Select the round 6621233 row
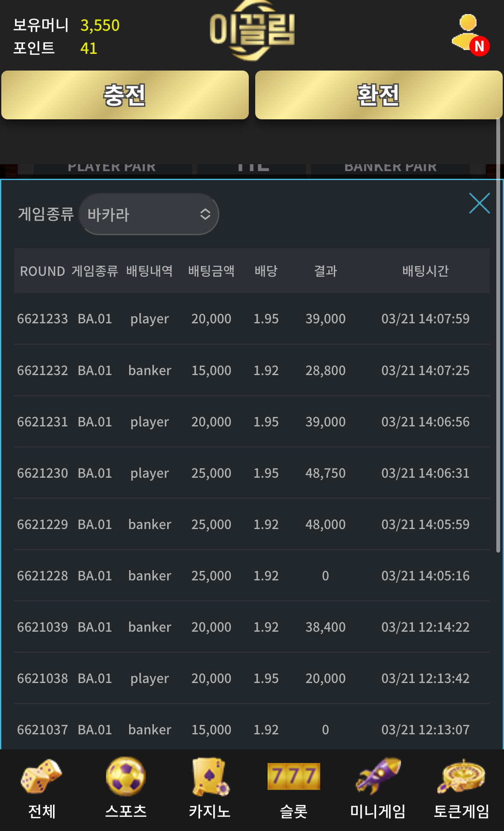 click(x=252, y=319)
